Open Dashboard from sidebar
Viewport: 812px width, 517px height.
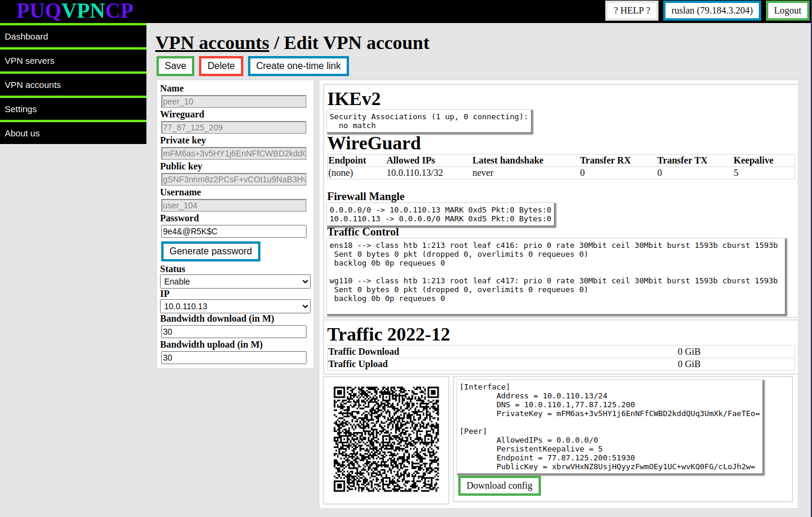click(x=73, y=37)
